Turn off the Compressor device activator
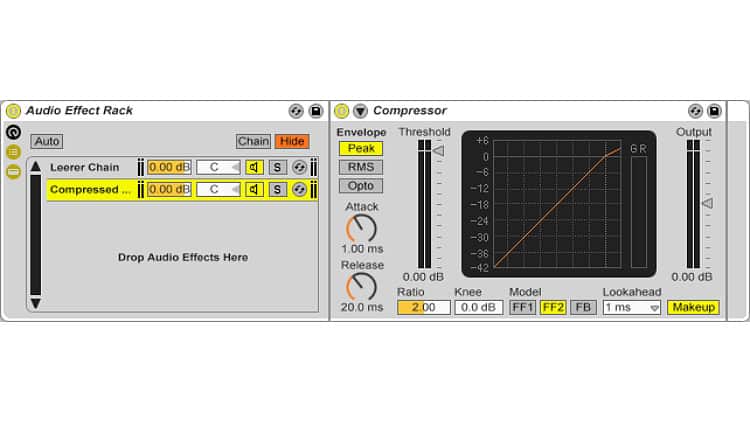The width and height of the screenshot is (750, 422). 342,111
